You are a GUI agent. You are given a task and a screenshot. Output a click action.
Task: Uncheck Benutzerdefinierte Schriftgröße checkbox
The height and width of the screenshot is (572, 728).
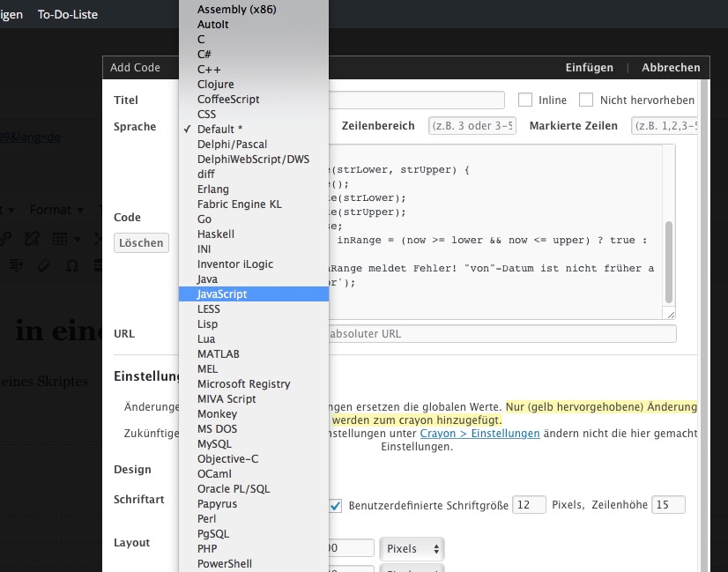[335, 505]
